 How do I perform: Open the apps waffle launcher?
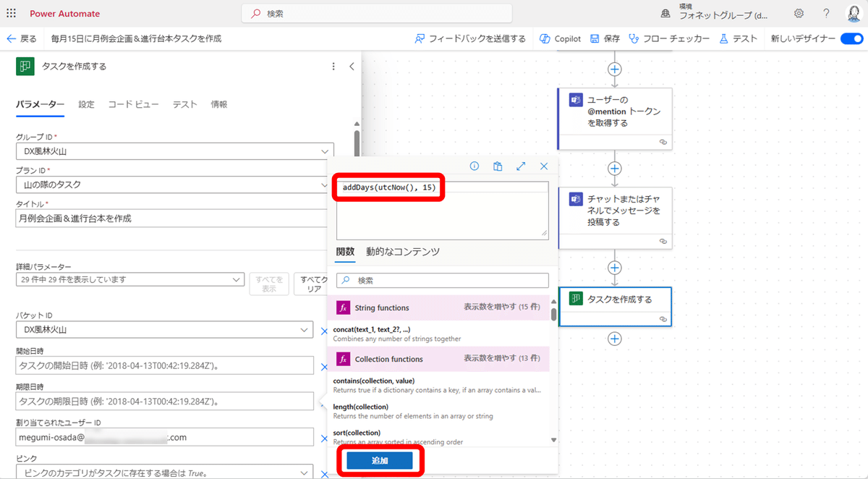click(x=12, y=14)
